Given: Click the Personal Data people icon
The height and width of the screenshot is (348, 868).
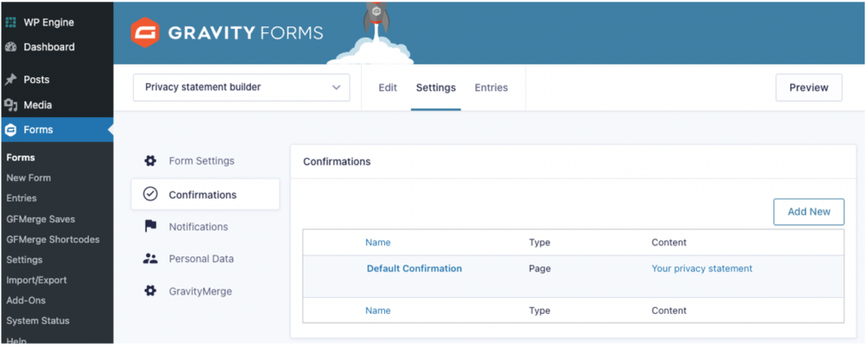Looking at the screenshot, I should tap(150, 259).
